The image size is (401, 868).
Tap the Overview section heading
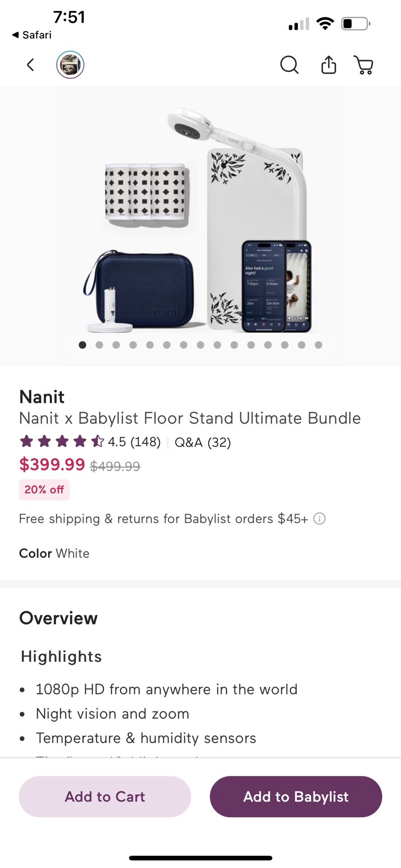[x=58, y=618]
